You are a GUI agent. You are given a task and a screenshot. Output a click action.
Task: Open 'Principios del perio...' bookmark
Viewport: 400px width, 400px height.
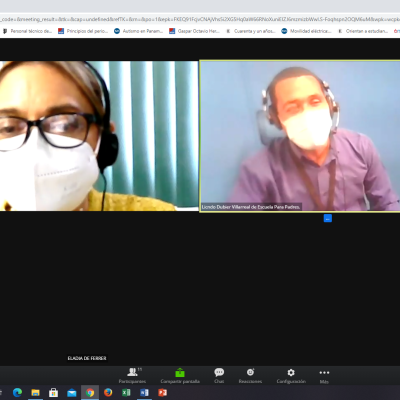pos(83,31)
